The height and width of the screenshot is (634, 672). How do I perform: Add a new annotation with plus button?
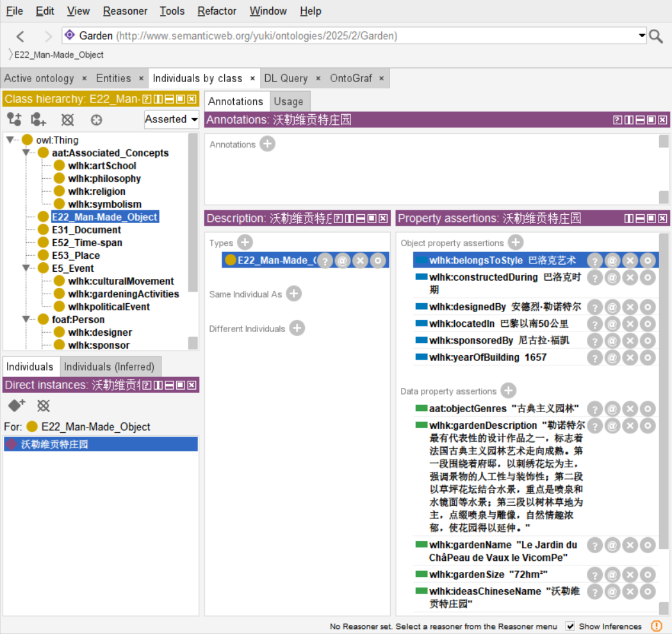pos(268,144)
